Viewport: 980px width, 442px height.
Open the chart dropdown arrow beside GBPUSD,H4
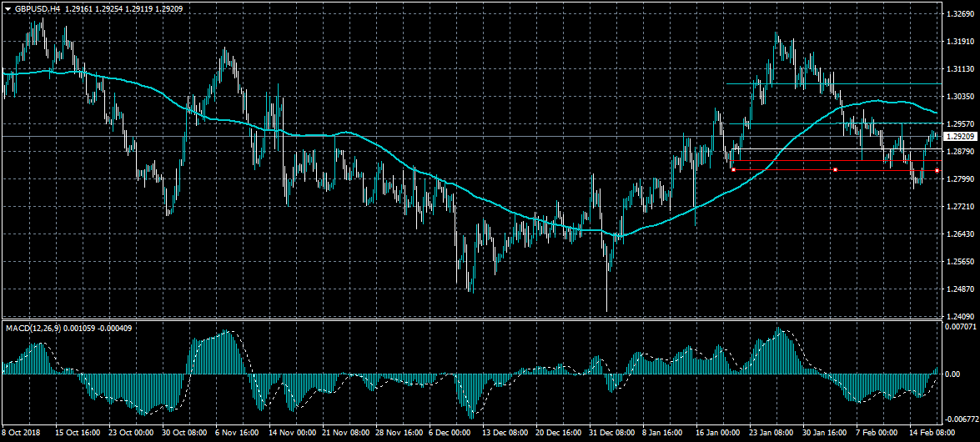click(8, 8)
